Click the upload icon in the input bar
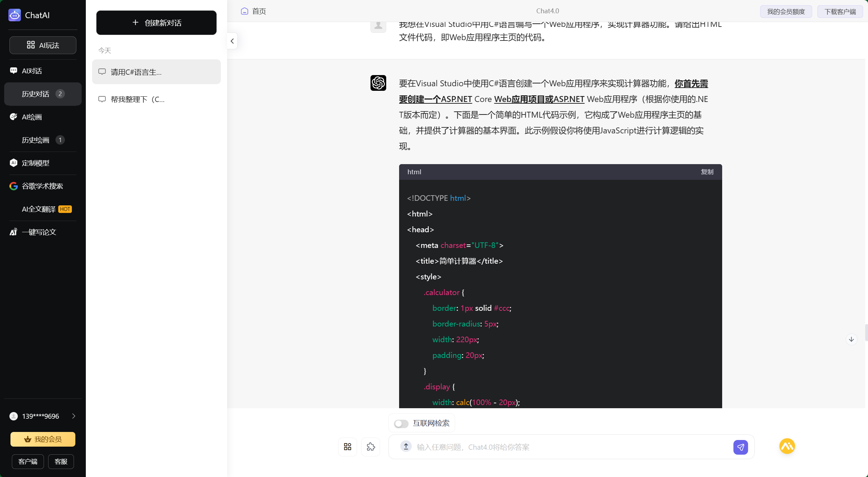The image size is (868, 477). [x=406, y=447]
